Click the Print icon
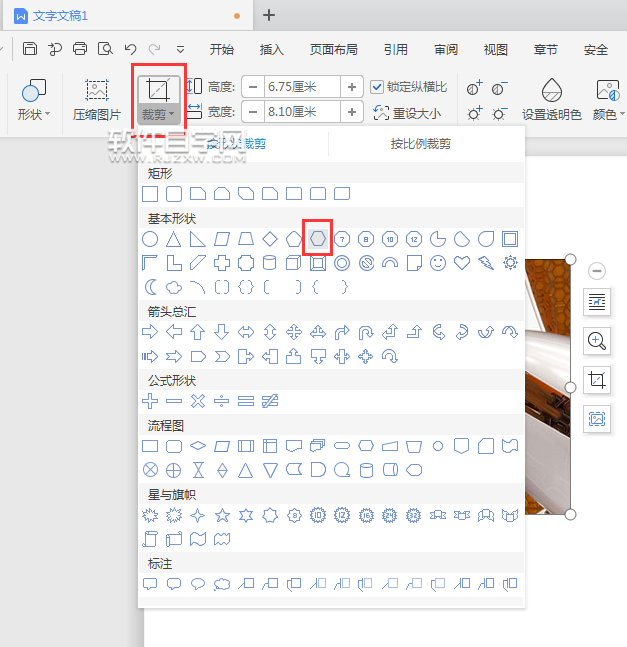 point(80,49)
